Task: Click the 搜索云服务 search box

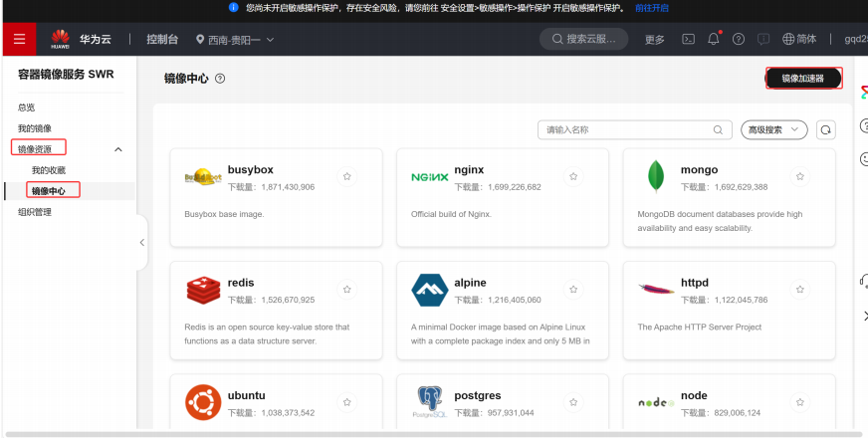Action: [584, 39]
